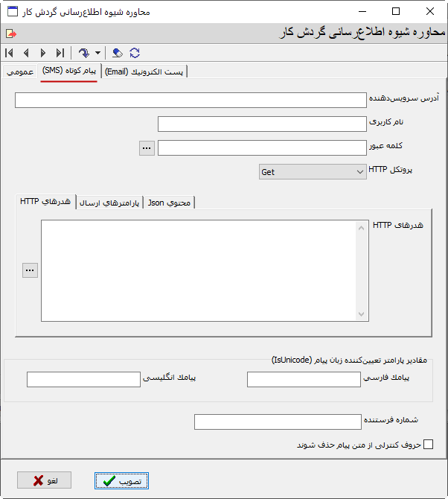Go to the previous record
This screenshot has width=448, height=499.
[26, 53]
